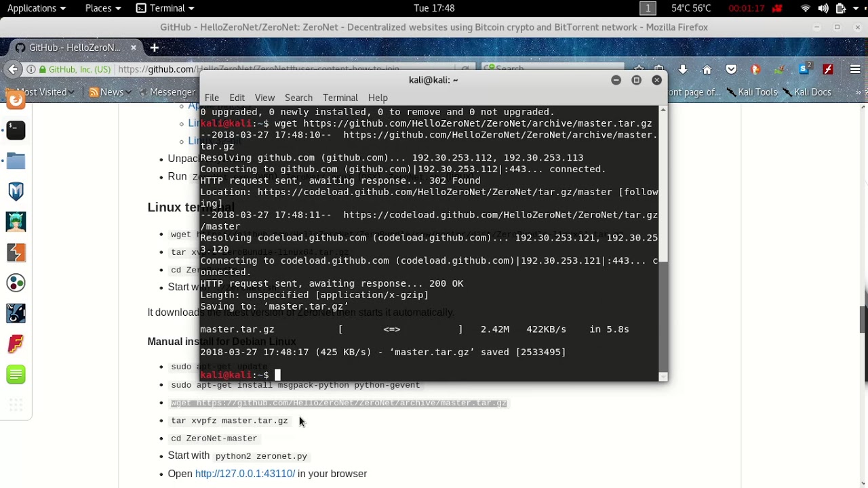Open BeEF from the dock
This screenshot has width=868, height=488.
click(x=16, y=313)
